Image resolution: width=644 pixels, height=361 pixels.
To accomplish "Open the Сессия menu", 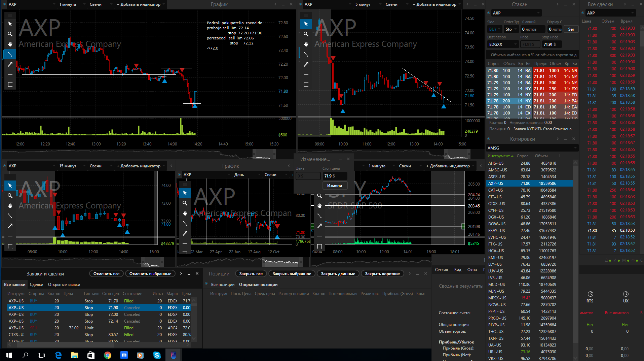I will point(441,270).
